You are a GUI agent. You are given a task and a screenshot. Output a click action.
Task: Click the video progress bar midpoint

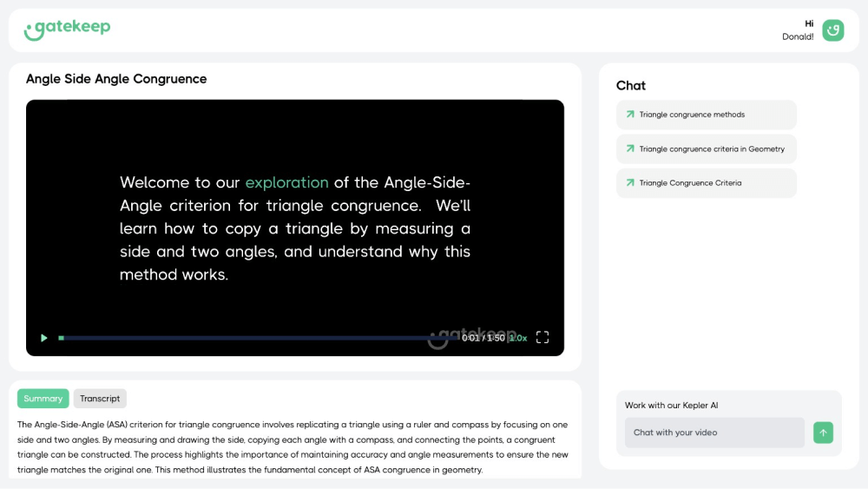260,338
